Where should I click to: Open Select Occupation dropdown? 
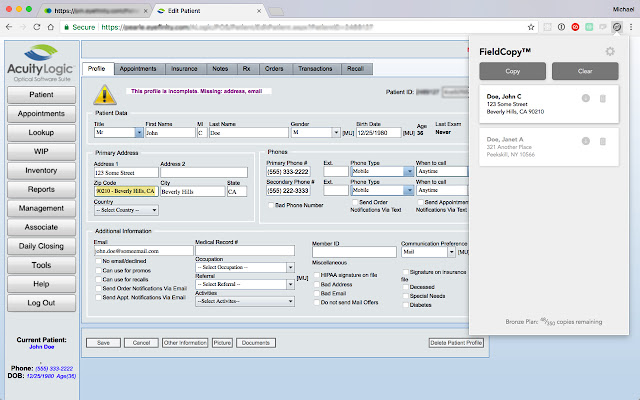(245, 267)
